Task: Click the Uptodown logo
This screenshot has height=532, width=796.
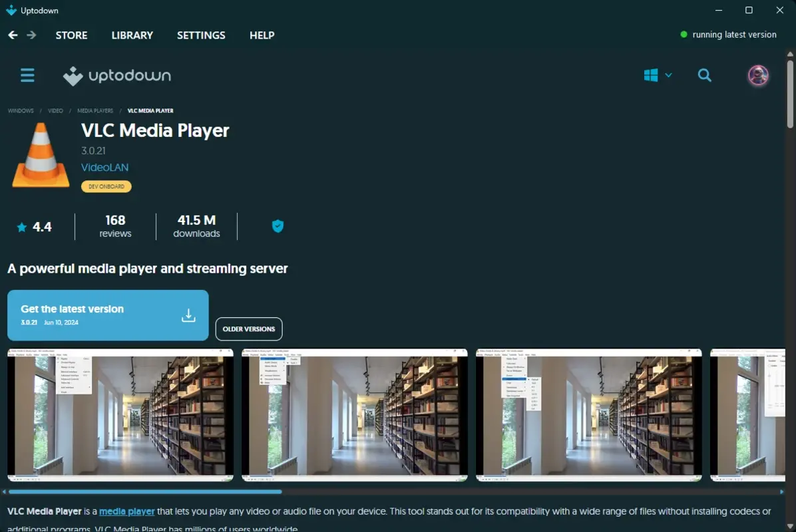Action: 116,75
